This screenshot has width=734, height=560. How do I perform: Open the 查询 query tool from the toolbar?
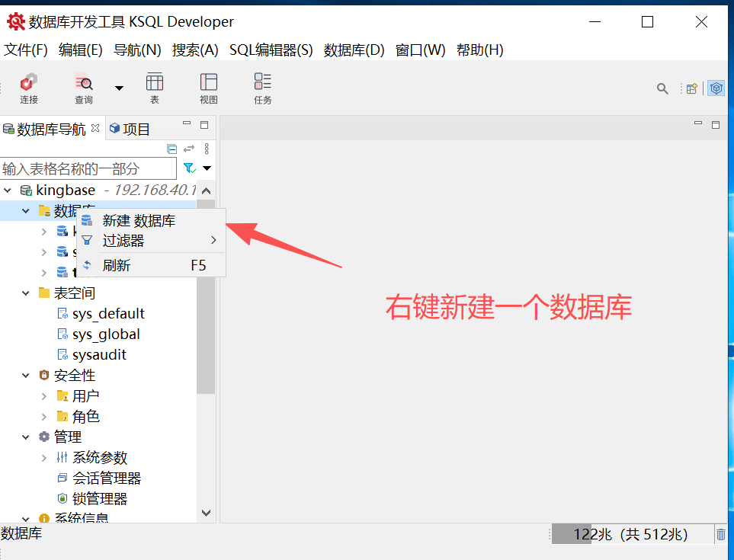coord(84,87)
